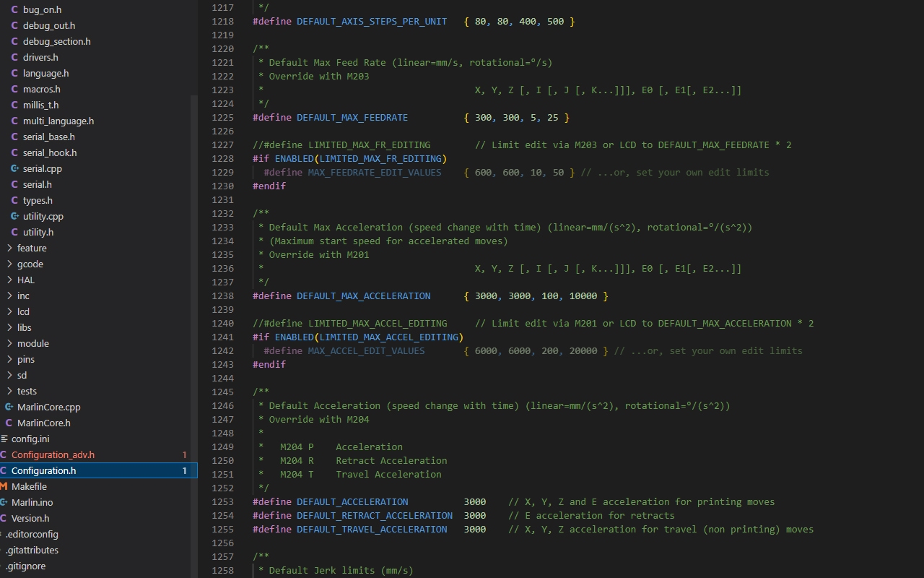Click the Makefile M icon
924x578 pixels.
coord(4,486)
